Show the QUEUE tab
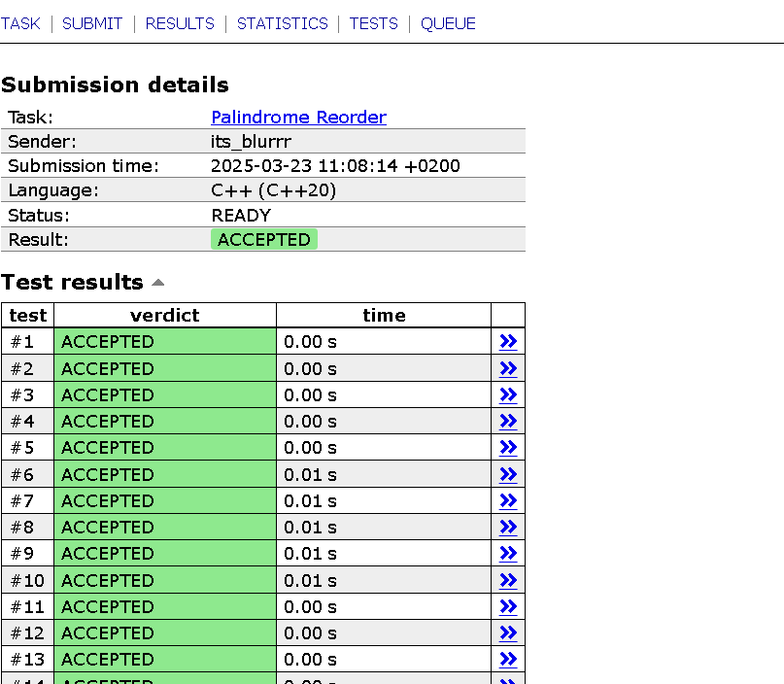This screenshot has height=684, width=784. tap(448, 23)
